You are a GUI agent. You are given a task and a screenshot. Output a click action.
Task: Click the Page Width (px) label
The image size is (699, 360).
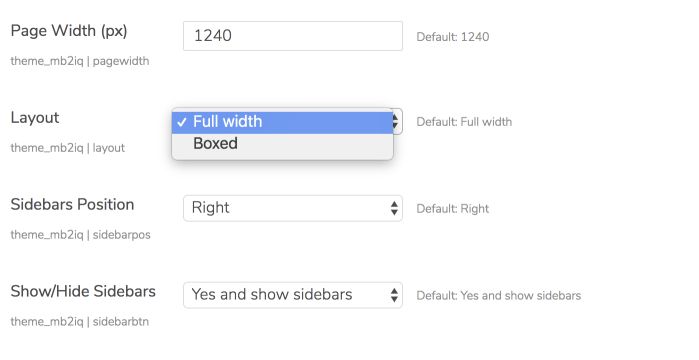[x=69, y=31]
